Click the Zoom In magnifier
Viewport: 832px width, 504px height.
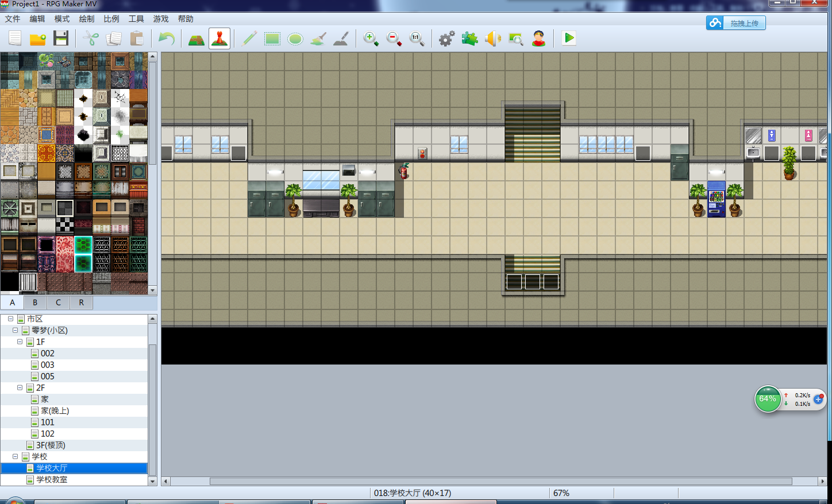[371, 39]
